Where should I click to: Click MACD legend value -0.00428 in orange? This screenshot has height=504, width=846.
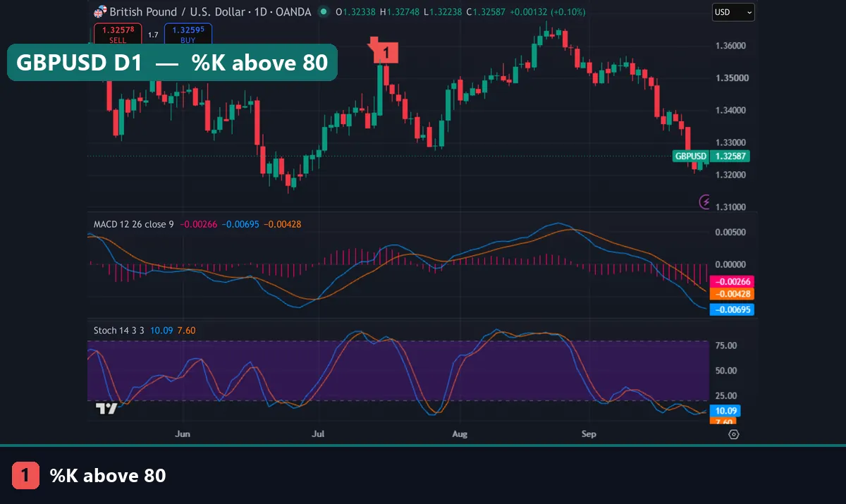click(x=283, y=224)
